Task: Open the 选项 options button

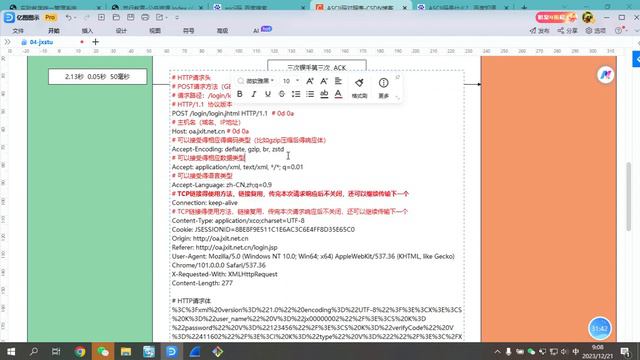Action: [596, 31]
